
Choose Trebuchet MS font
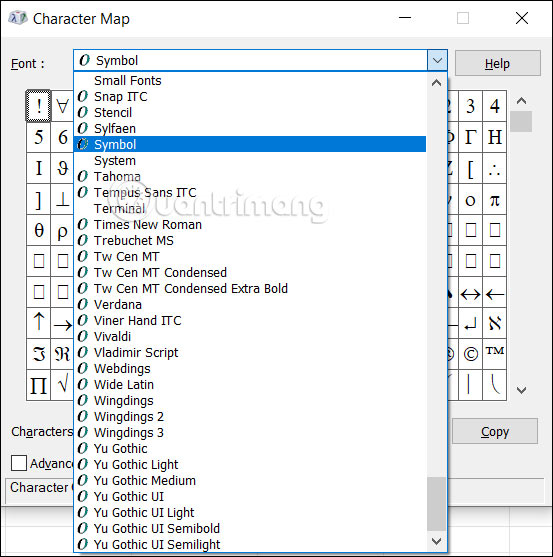click(250, 240)
